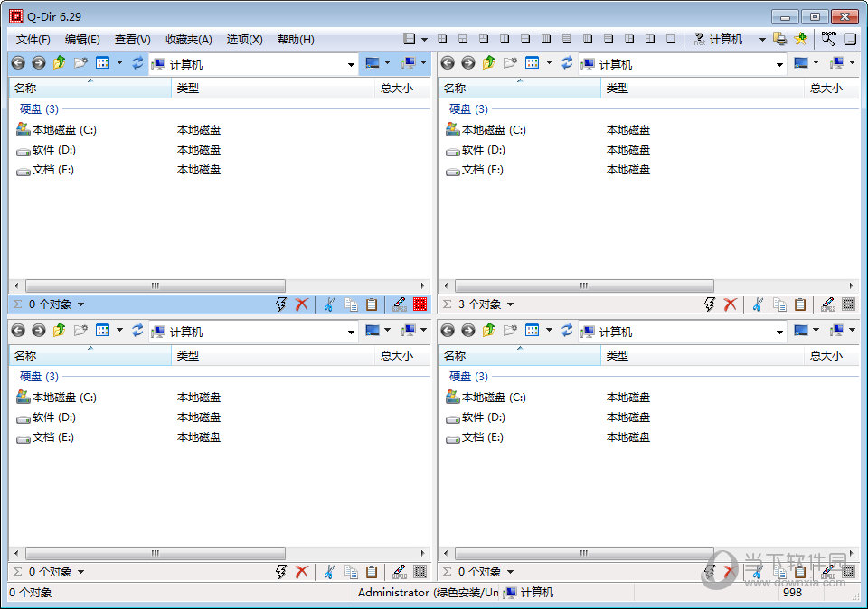
Task: Select the single-pane layout icon in toolbar
Action: tap(671, 39)
